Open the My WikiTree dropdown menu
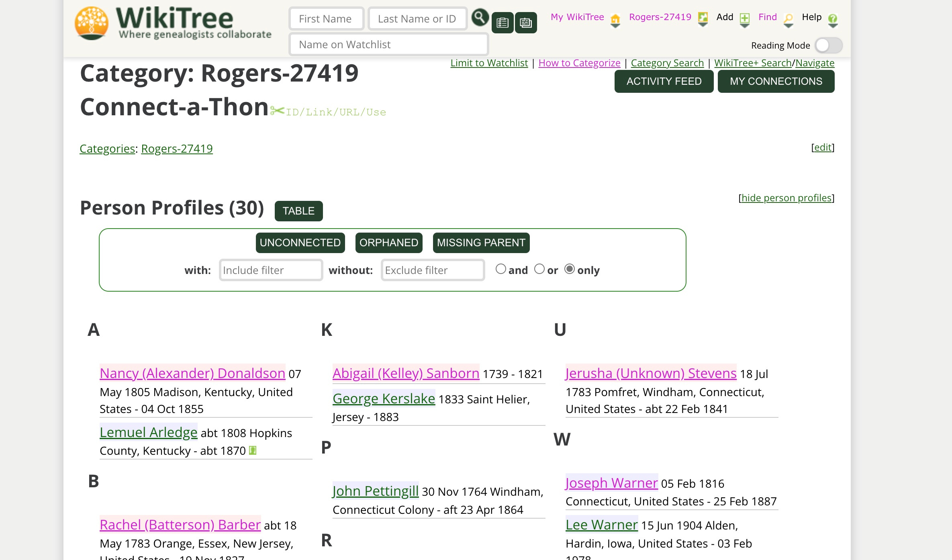 click(x=577, y=17)
